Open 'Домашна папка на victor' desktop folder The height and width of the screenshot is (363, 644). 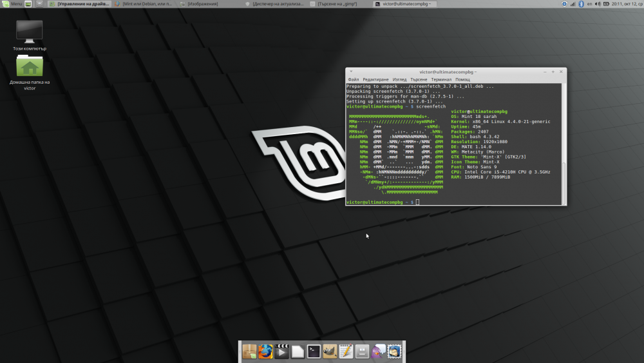tap(30, 73)
